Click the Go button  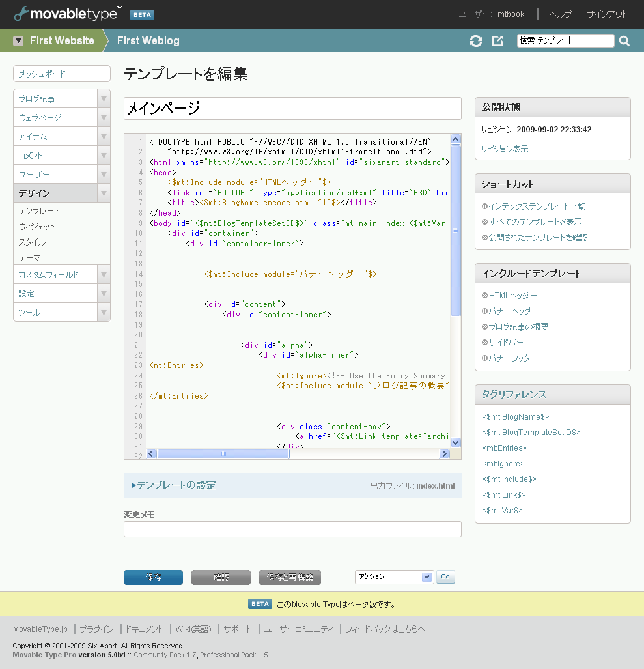(445, 577)
